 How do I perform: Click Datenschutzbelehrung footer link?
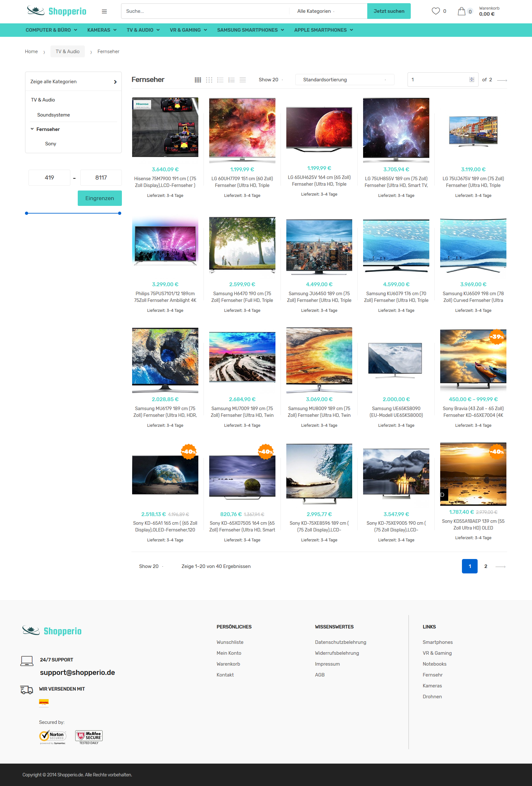[x=341, y=642]
